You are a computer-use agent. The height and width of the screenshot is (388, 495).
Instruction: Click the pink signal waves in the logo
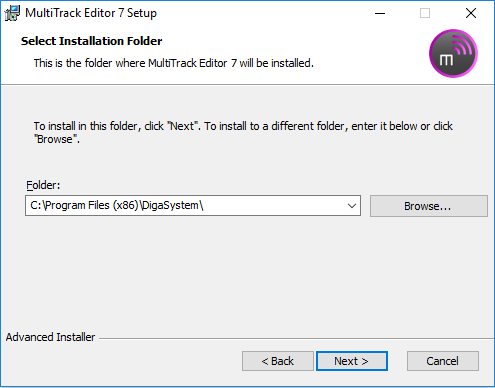click(462, 46)
